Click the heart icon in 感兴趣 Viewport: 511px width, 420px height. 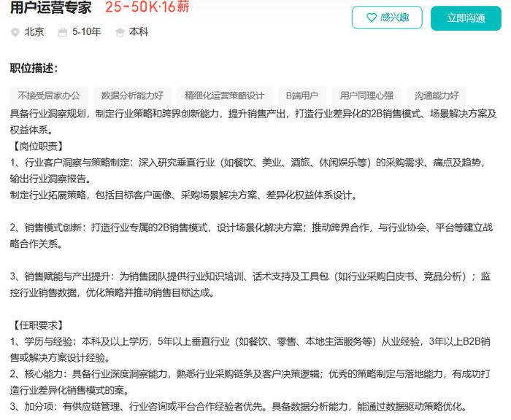click(x=372, y=17)
